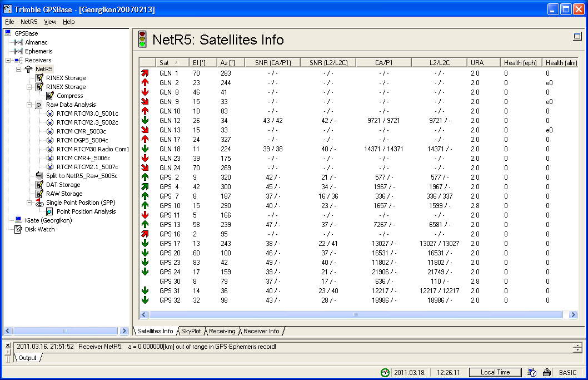Click the RTCM RTCM3.0_5001c broadcast icon
Screen dimensions: 588x380
pyautogui.click(x=50, y=113)
